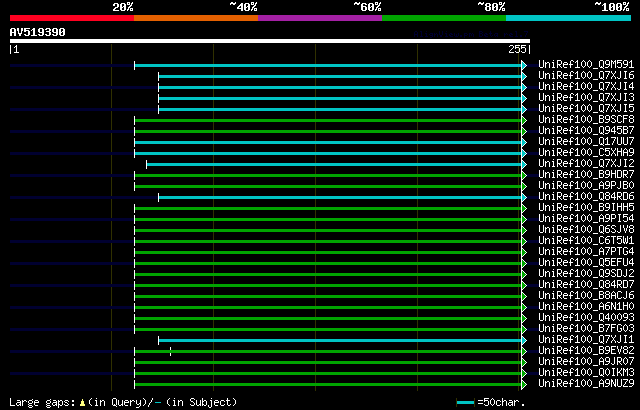
Task: Click the white AV519390 query sequence bar
Action: (x=270, y=41)
